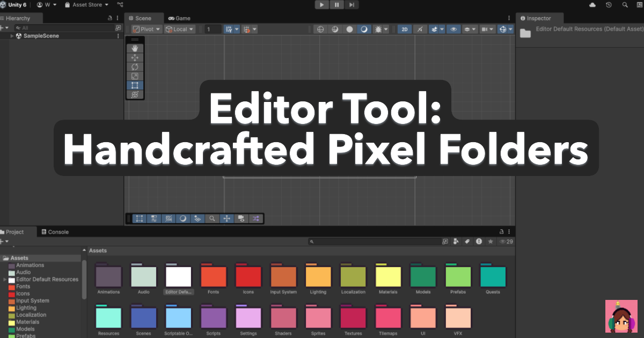The width and height of the screenshot is (644, 338).
Task: Select wireframe draw mode sphere icon
Action: pos(320,30)
